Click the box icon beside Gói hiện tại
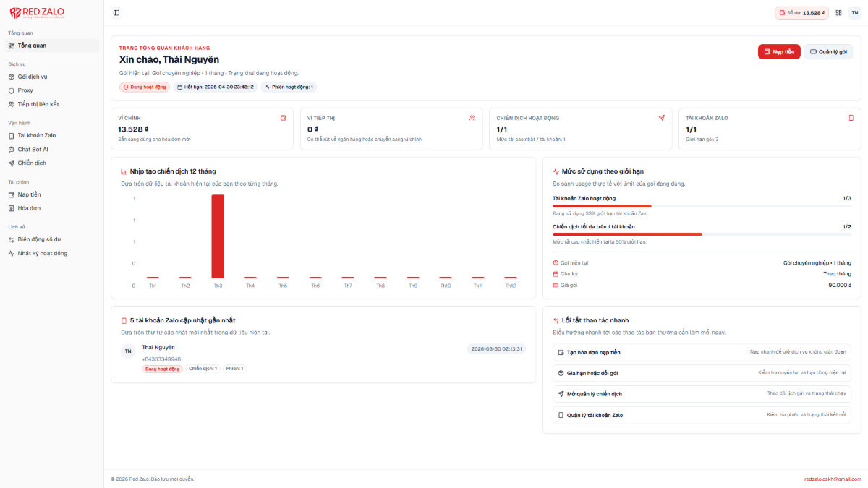This screenshot has width=868, height=488. pos(556,263)
